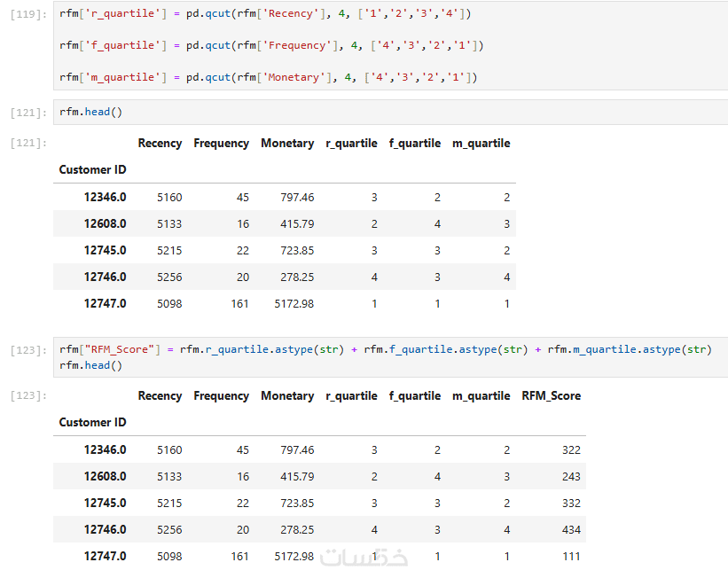Select row 12608.0 in the second table
The width and height of the screenshot is (728, 578).
[x=105, y=476]
